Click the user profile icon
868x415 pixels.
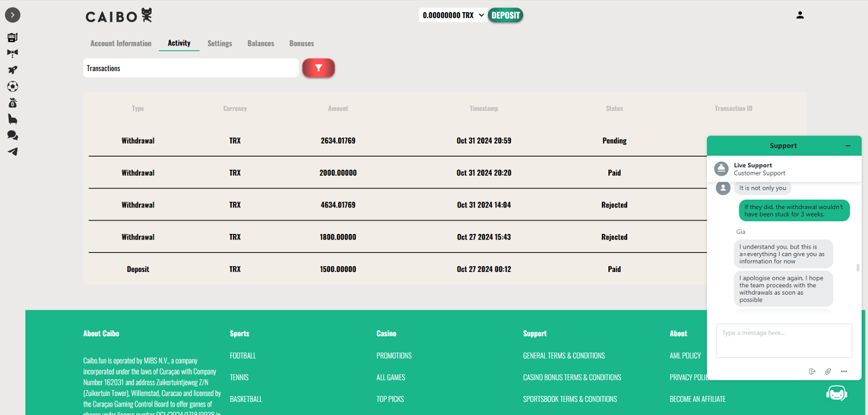[x=800, y=15]
